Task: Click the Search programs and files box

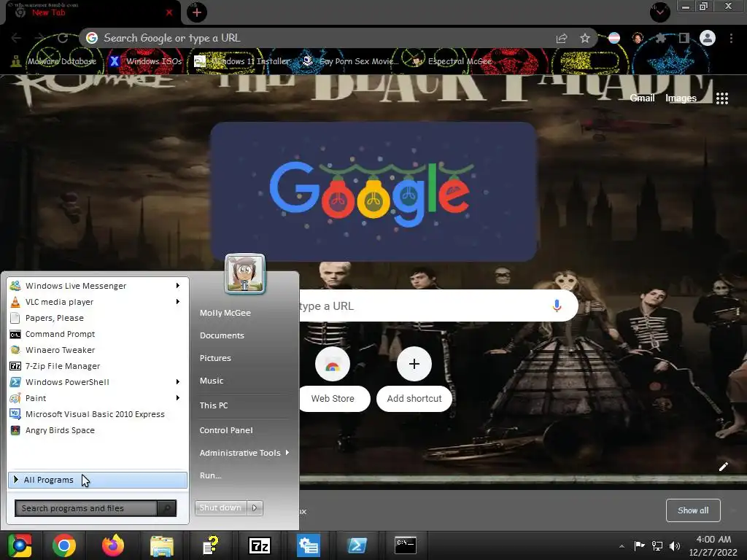Action: point(86,508)
